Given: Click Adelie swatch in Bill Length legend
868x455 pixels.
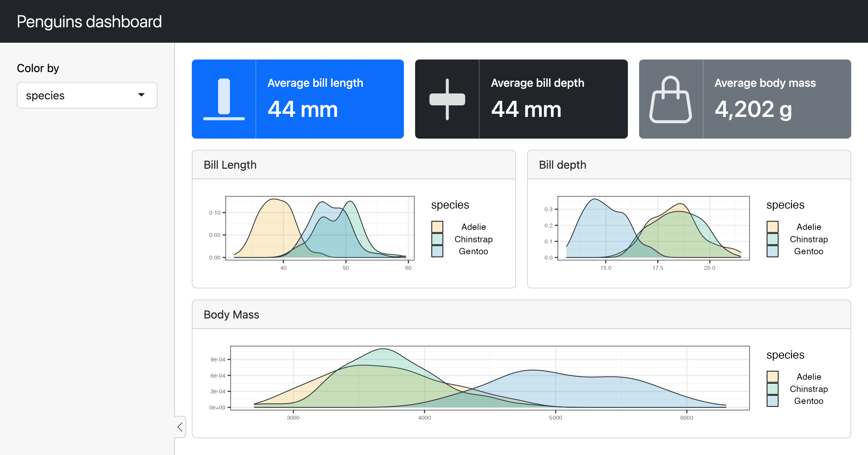Looking at the screenshot, I should tap(437, 227).
